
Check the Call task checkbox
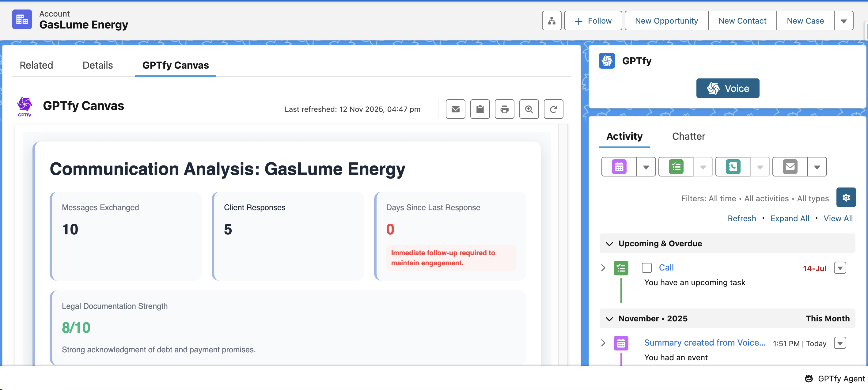[x=646, y=268]
